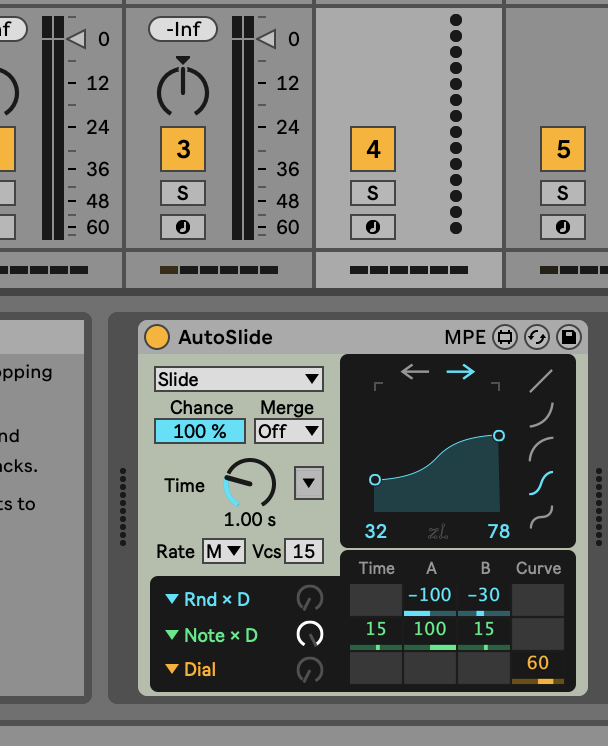Click the Rnd × D knob
The width and height of the screenshot is (608, 746).
[x=310, y=598]
